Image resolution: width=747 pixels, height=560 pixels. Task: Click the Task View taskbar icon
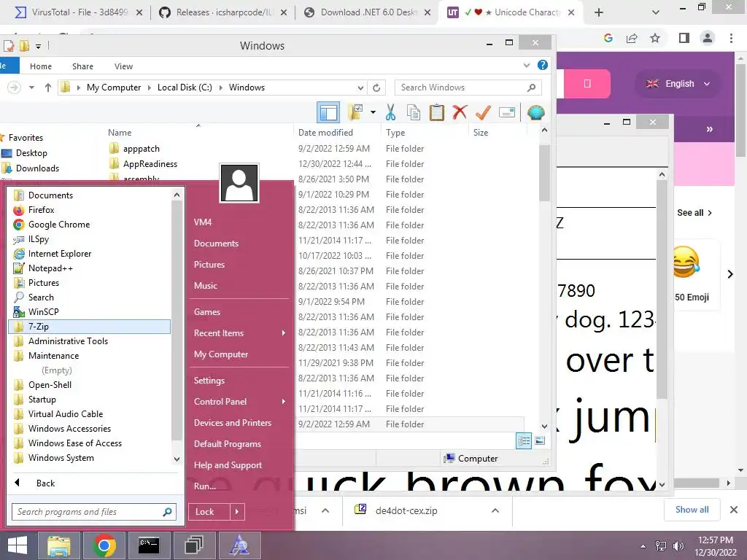click(194, 545)
